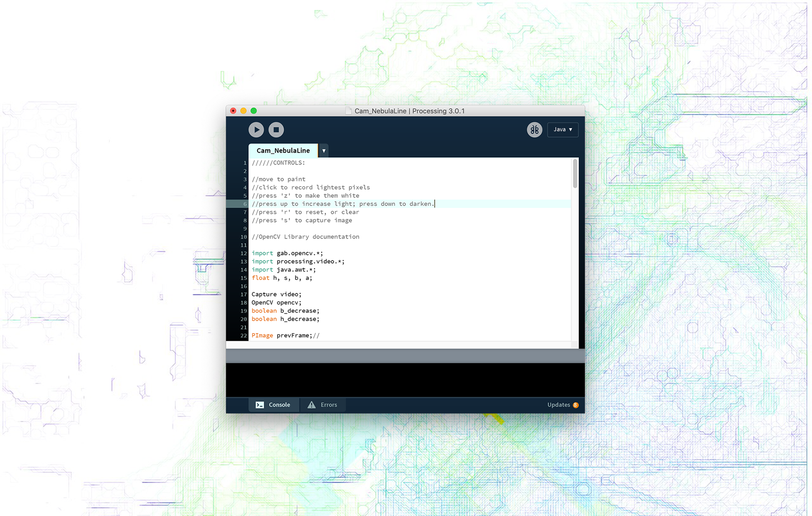Image resolution: width=812 pixels, height=516 pixels.
Task: Click the black console output area
Action: [x=405, y=380]
